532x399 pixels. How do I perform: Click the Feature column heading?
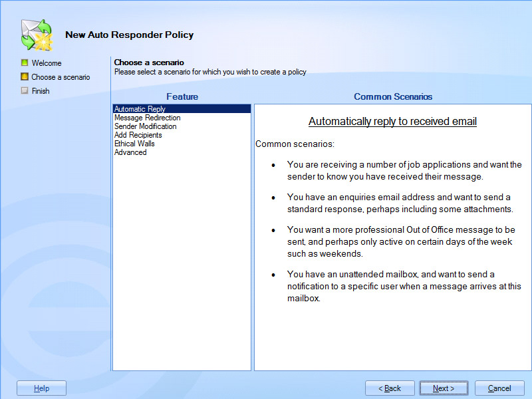182,96
